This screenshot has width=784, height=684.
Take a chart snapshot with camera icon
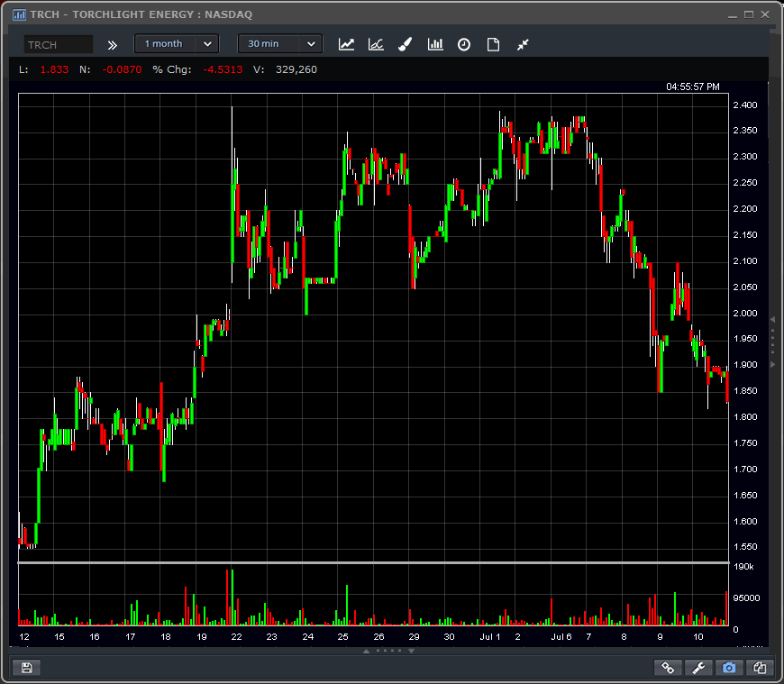pos(729,668)
